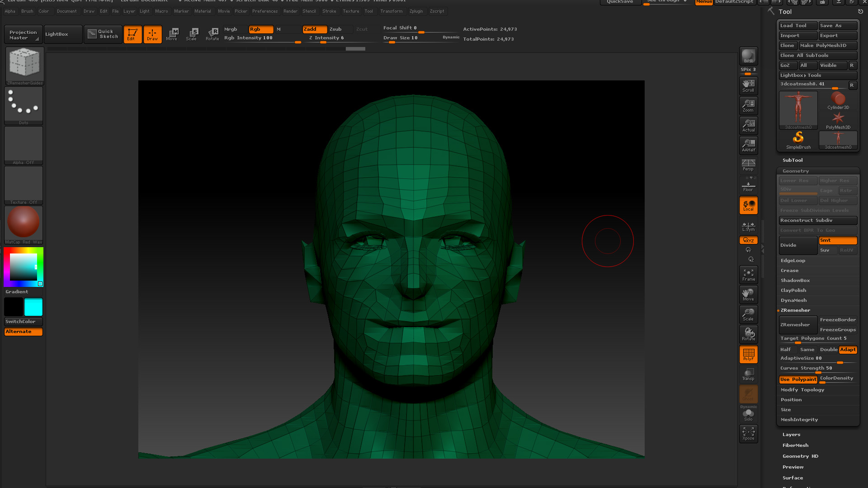Select the Cylinder3D tool thumbnail
Viewport: 868px width, 488px height.
pyautogui.click(x=838, y=101)
